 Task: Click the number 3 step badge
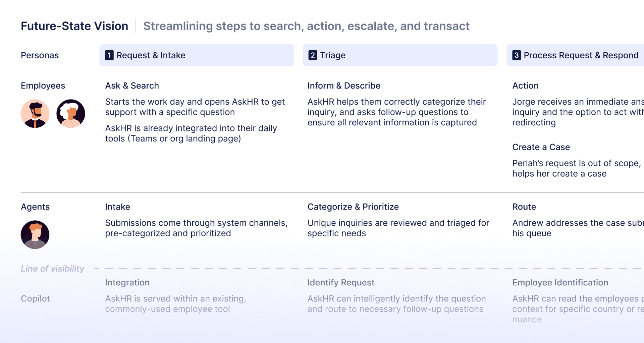[517, 55]
